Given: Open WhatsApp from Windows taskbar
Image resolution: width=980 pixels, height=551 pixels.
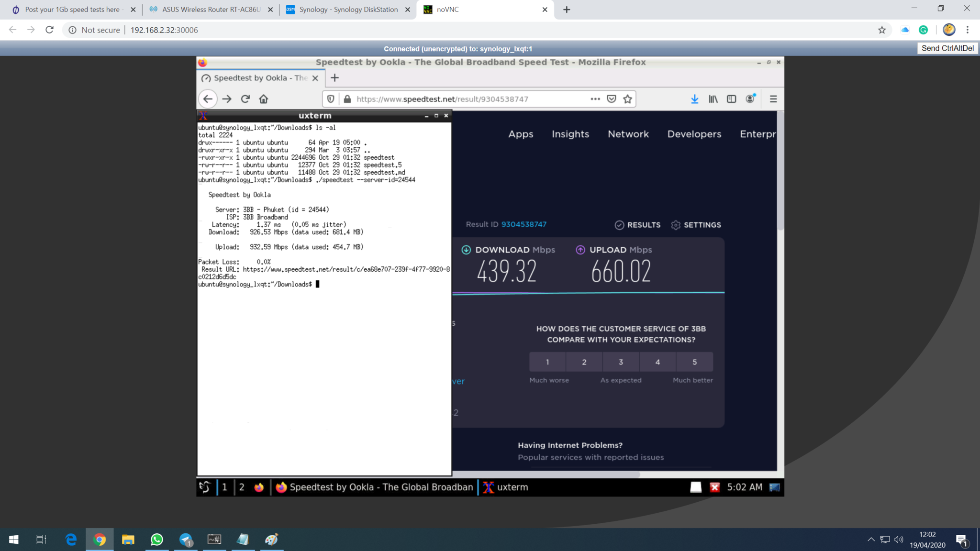Looking at the screenshot, I should tap(157, 540).
